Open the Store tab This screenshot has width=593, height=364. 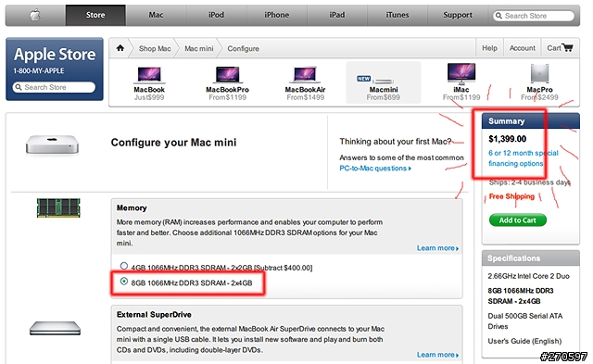95,15
